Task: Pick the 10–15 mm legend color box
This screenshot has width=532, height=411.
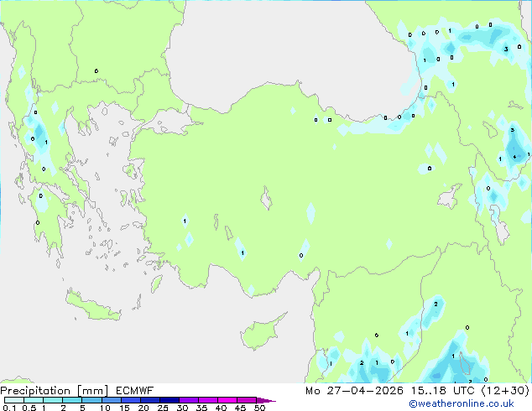Action: [111, 400]
